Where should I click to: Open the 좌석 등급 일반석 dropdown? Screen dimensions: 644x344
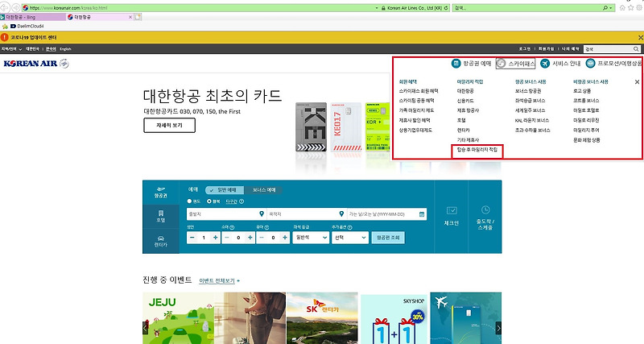click(x=311, y=238)
